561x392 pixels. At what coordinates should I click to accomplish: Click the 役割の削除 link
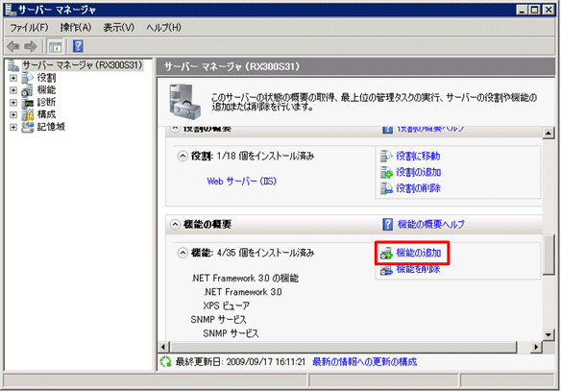coord(418,188)
